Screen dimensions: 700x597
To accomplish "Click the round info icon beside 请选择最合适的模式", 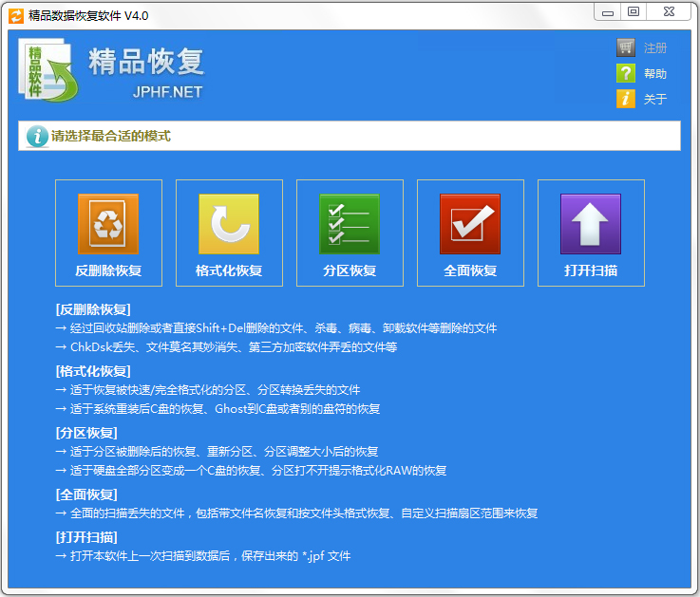I will 37,136.
